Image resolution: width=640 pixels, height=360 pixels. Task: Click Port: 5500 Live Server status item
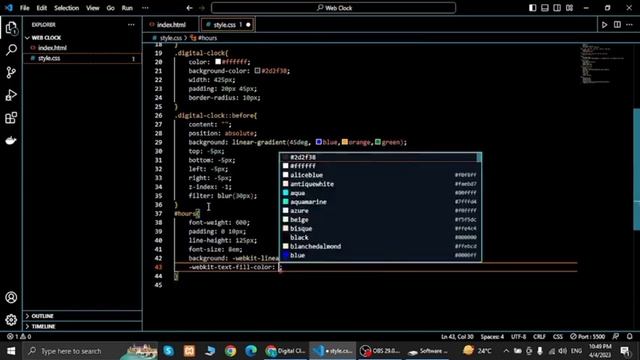587,337
